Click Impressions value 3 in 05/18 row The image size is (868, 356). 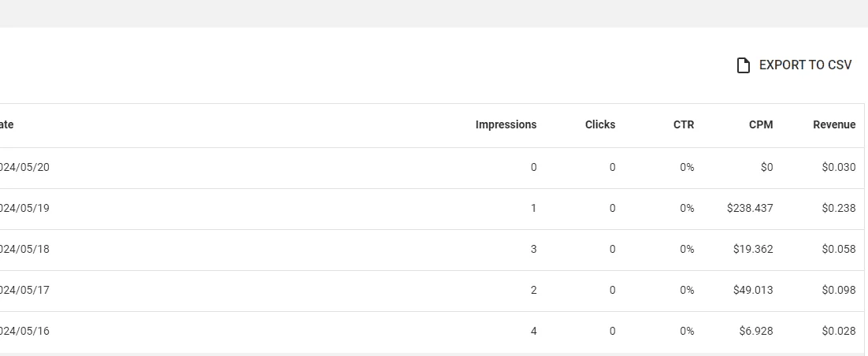(x=534, y=249)
